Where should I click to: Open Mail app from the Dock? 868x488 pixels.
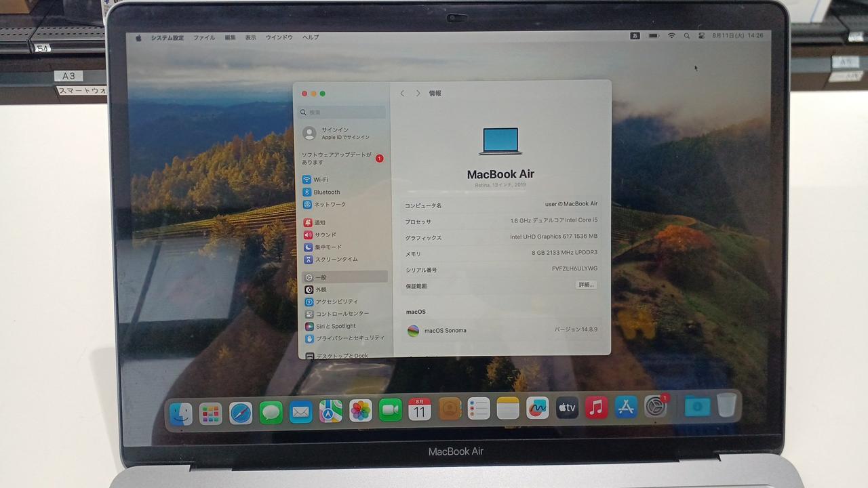point(300,411)
